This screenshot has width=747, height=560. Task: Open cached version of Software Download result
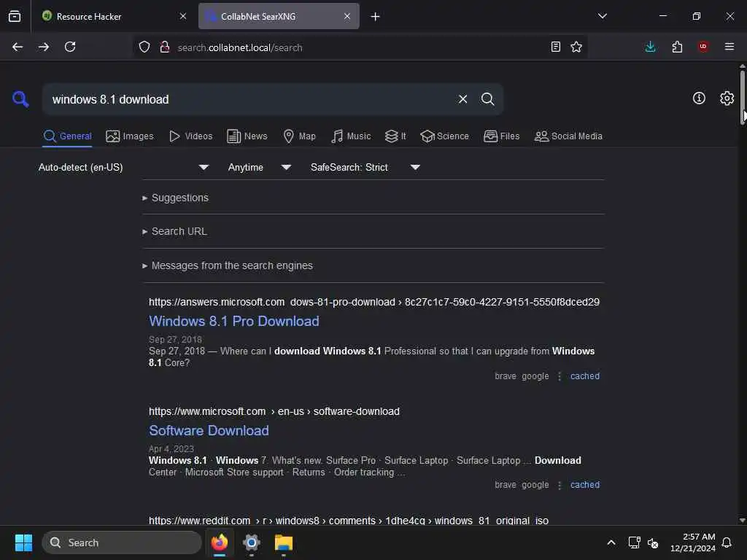click(x=584, y=485)
